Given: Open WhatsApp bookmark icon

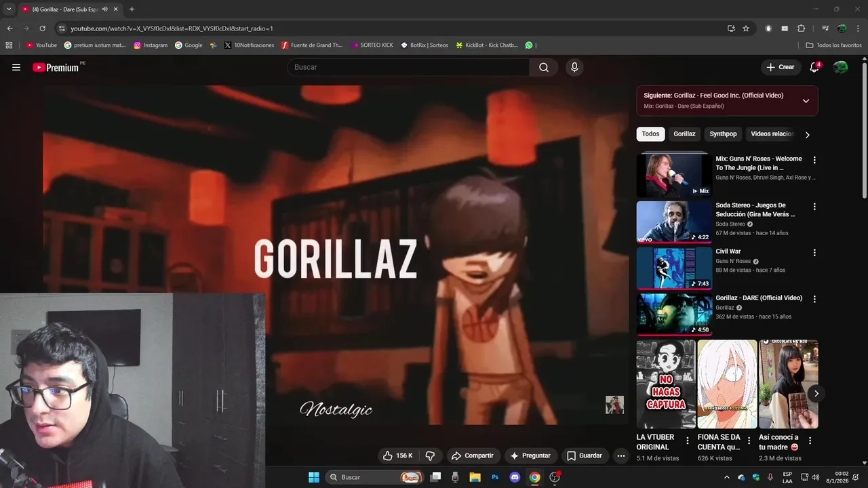Looking at the screenshot, I should pyautogui.click(x=529, y=45).
